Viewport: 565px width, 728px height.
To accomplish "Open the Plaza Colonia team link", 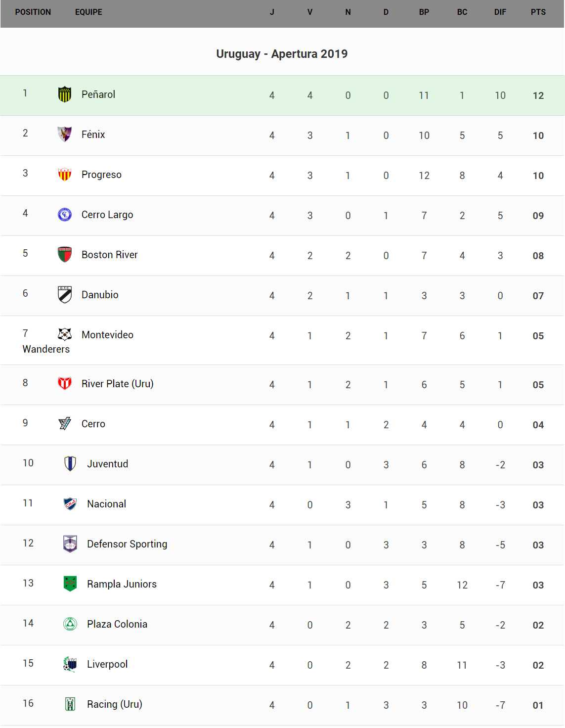I will [117, 624].
